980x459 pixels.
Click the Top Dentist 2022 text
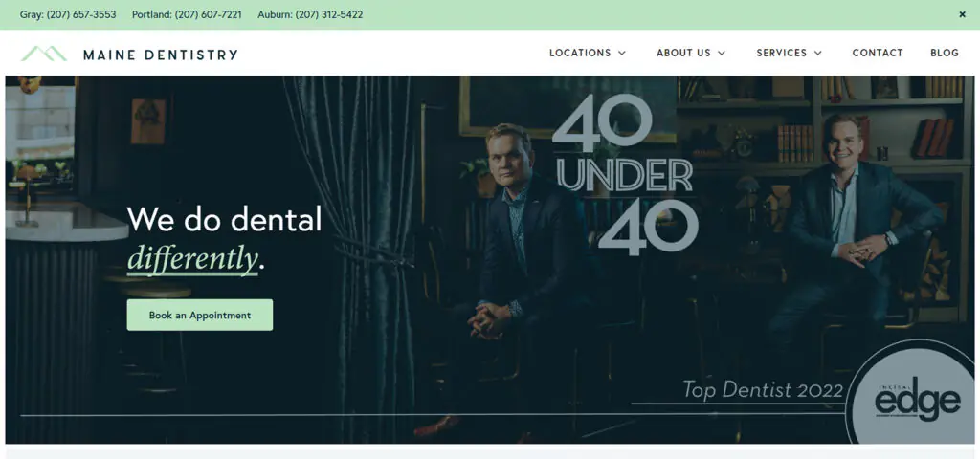point(763,390)
